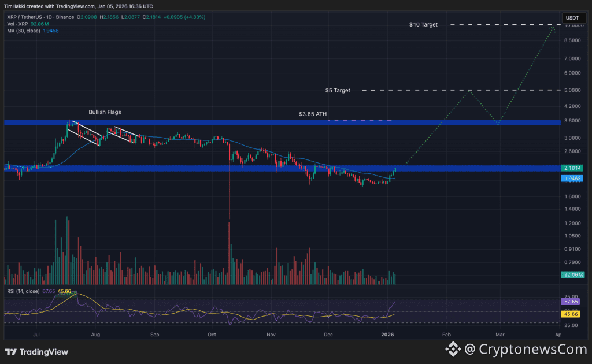
Task: Select the CryptonewsCom watermark icon
Action: [x=452, y=350]
